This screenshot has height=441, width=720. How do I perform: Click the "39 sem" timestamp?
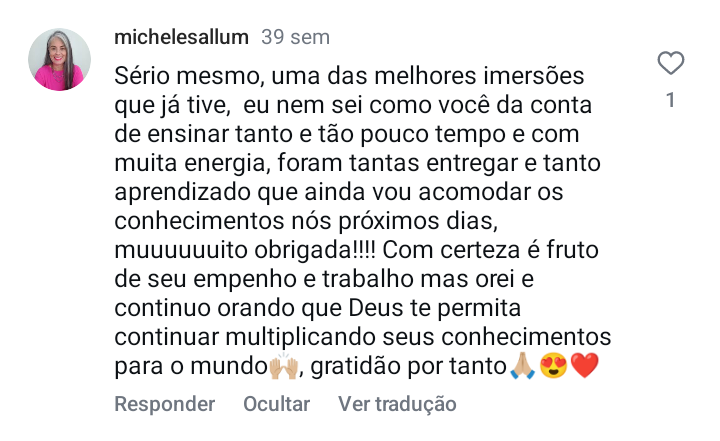click(x=295, y=38)
